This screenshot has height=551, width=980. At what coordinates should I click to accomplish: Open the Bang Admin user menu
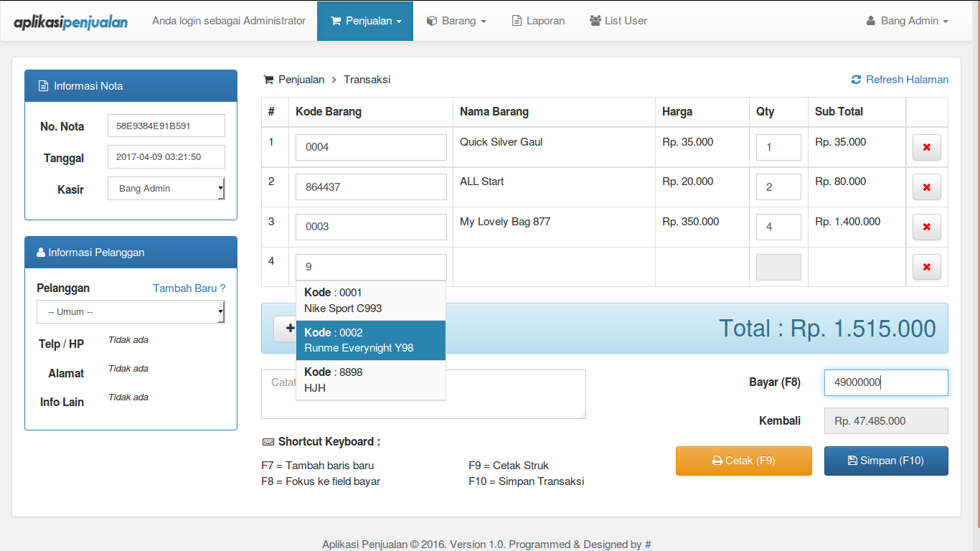[908, 21]
